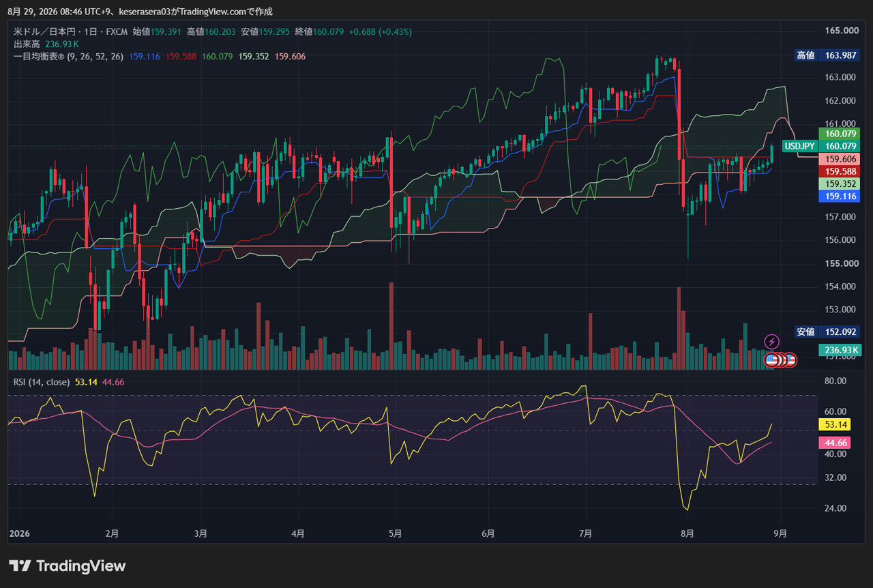The image size is (873, 588).
Task: Click the 出来高 volume legend label
Action: click(x=27, y=44)
